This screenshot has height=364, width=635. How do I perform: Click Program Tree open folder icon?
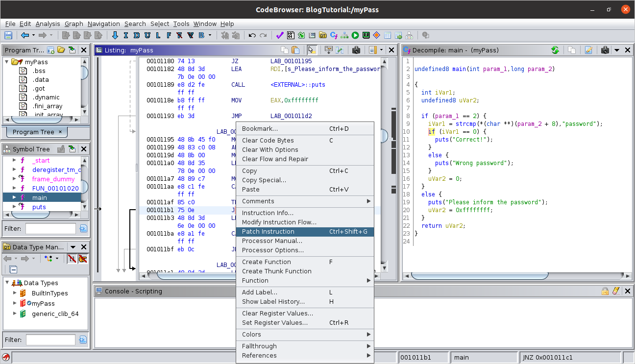point(61,50)
